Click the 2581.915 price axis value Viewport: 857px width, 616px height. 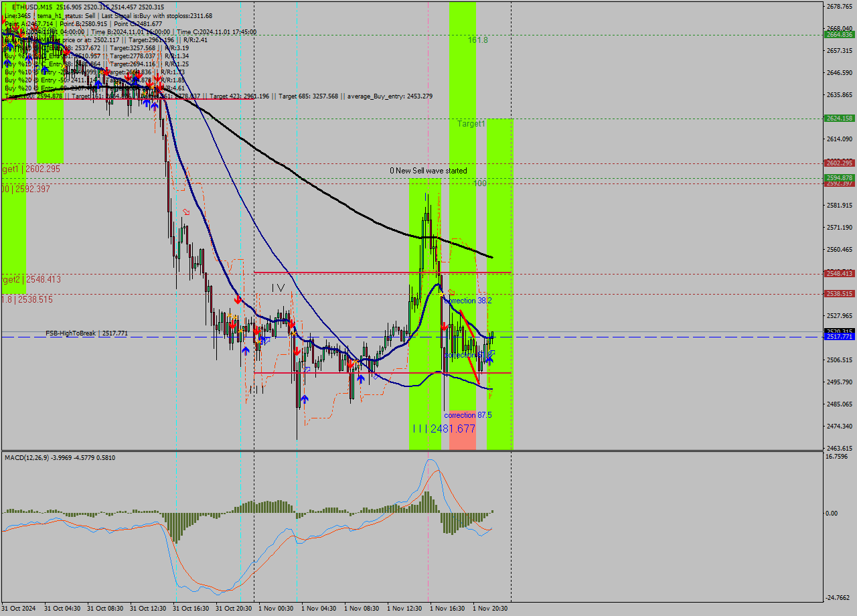point(838,205)
